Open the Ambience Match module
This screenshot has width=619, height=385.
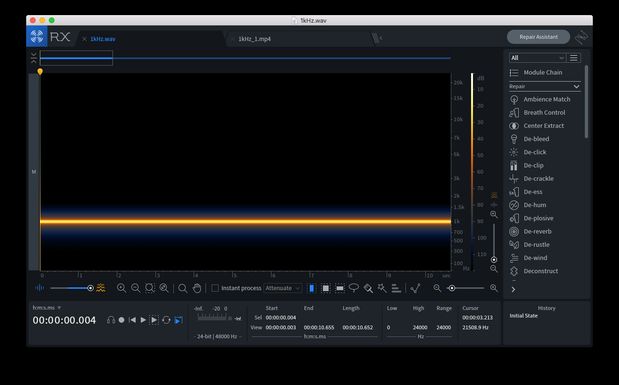[x=540, y=100]
